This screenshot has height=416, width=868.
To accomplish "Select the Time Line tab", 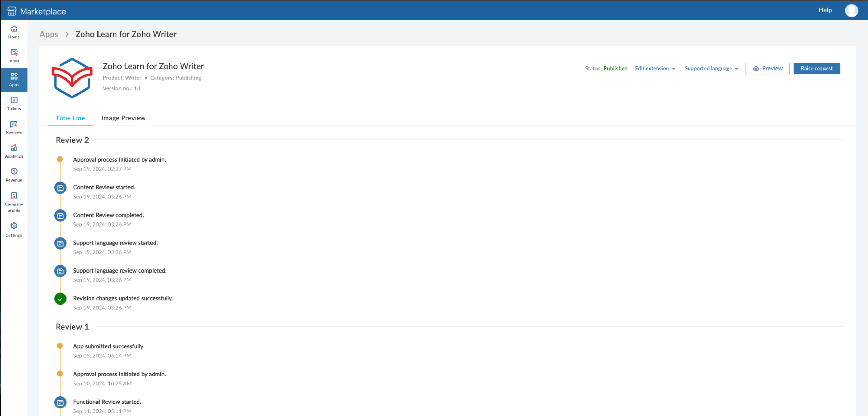I will [70, 118].
